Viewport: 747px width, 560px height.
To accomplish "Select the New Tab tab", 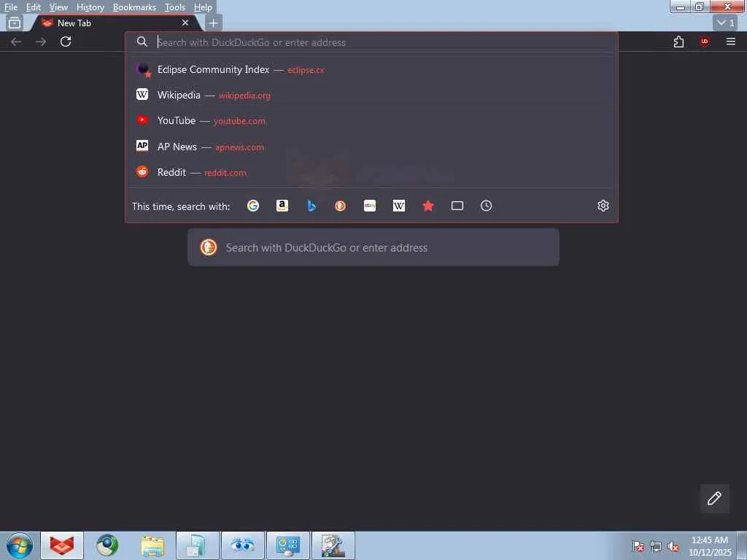I will 115,23.
